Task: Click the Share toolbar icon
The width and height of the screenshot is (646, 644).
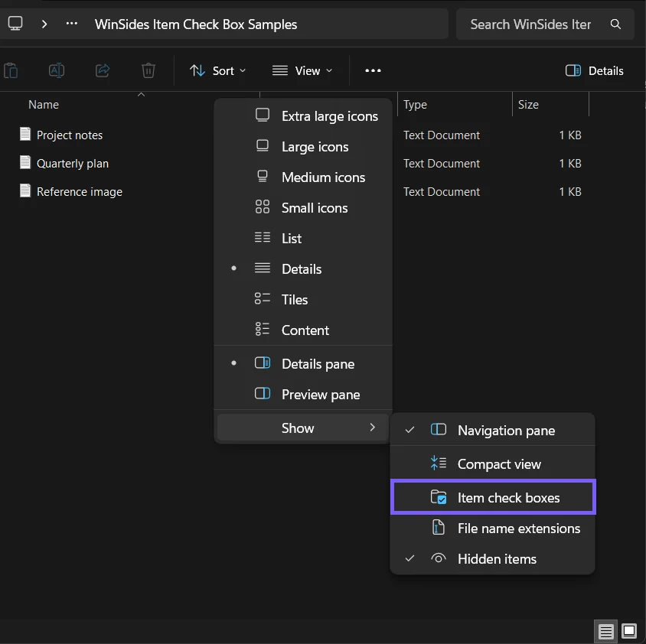Action: click(102, 70)
